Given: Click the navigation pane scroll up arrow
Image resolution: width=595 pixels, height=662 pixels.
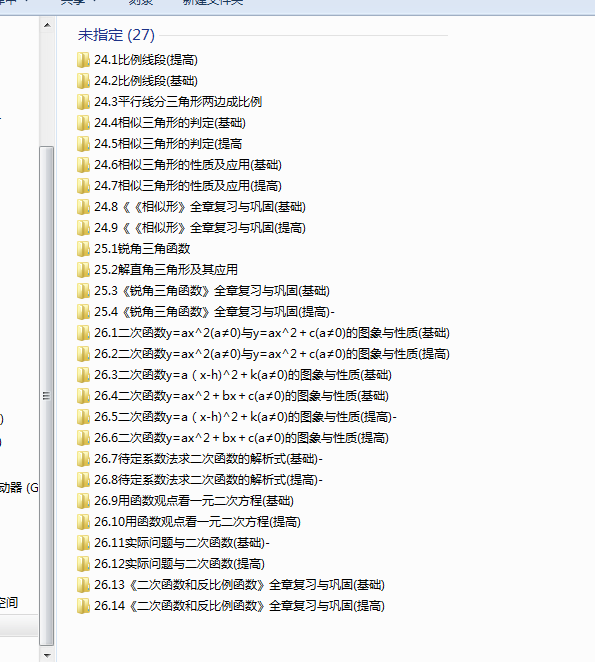Looking at the screenshot, I should (x=47, y=25).
